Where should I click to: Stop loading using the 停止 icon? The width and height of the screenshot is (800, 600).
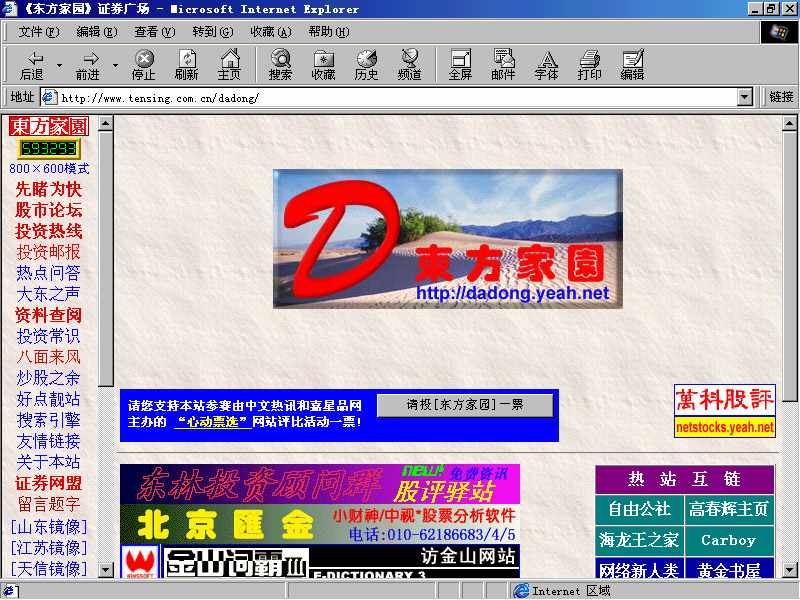[143, 64]
